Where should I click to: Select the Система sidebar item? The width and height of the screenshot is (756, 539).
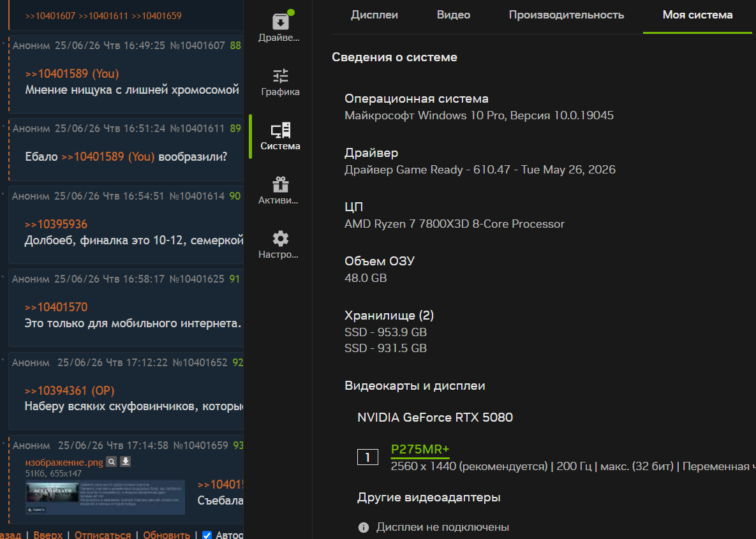280,137
